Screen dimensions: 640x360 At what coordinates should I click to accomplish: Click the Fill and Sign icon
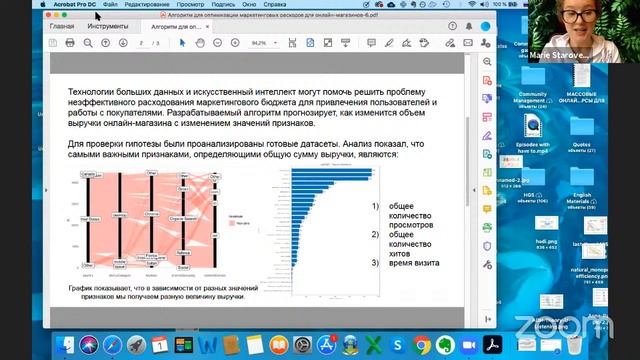point(407,43)
